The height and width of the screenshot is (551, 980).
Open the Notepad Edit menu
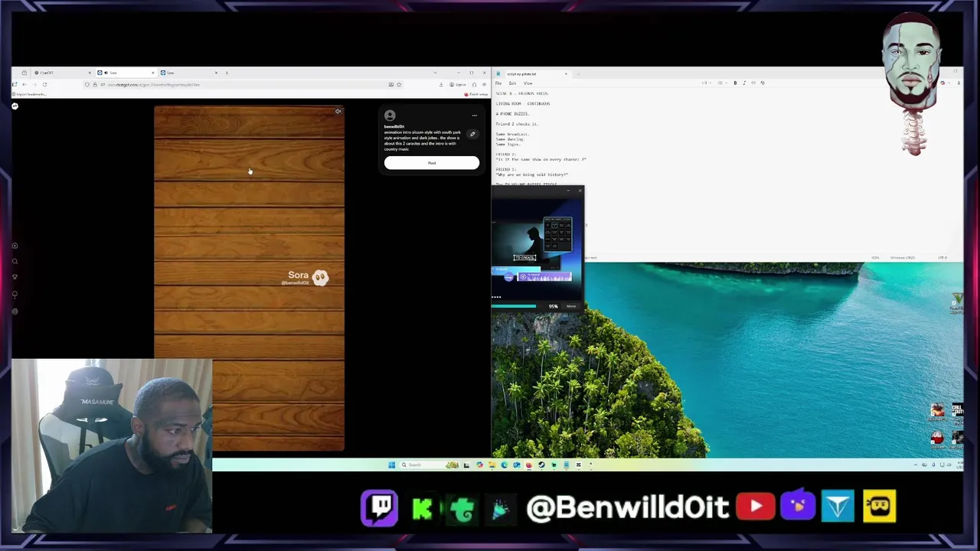pos(512,83)
